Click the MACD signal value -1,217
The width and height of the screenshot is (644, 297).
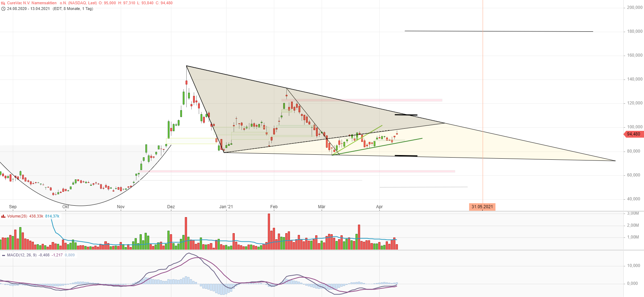[x=57, y=255]
